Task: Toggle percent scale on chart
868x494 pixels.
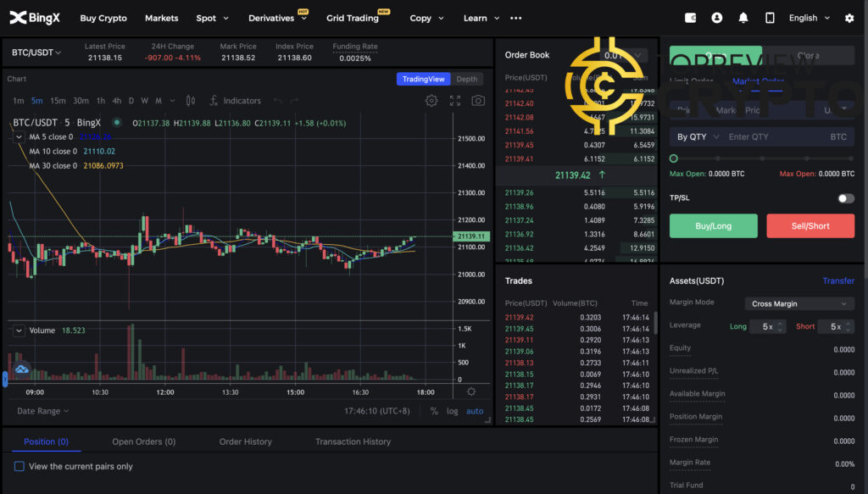Action: (x=434, y=411)
